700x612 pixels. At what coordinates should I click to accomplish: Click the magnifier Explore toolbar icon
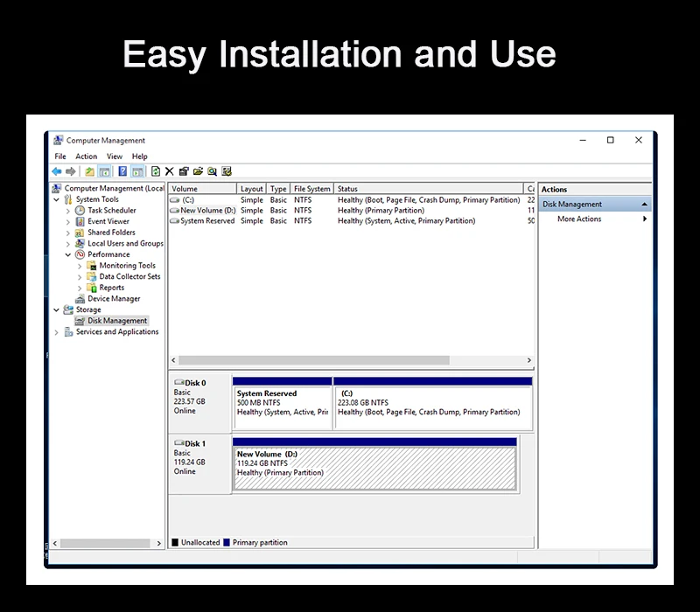point(212,171)
